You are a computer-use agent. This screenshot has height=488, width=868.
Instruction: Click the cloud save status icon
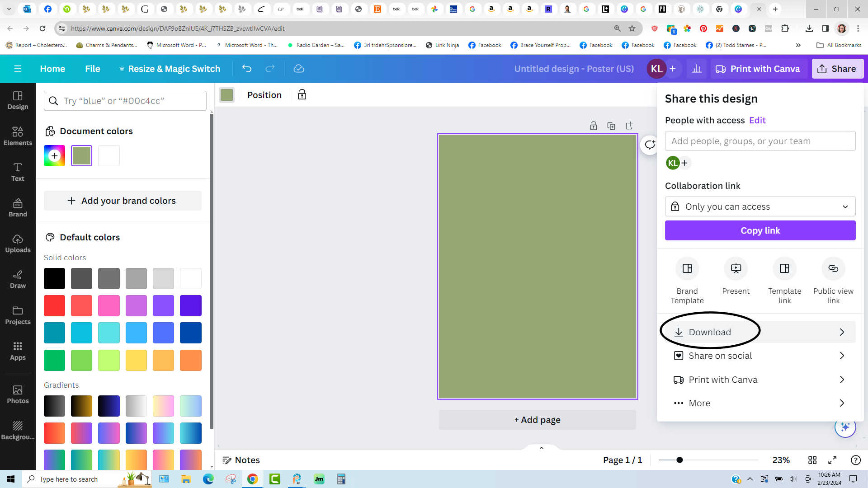coord(299,69)
